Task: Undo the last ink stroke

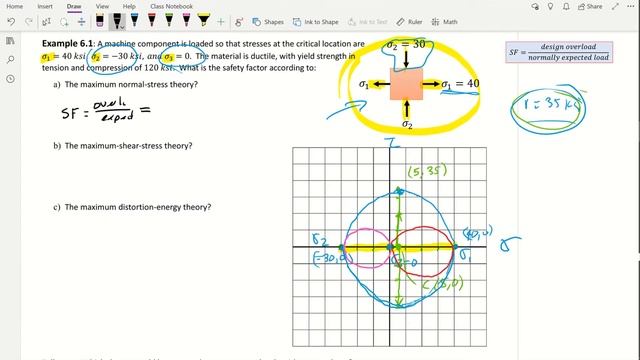Action: tap(11, 22)
